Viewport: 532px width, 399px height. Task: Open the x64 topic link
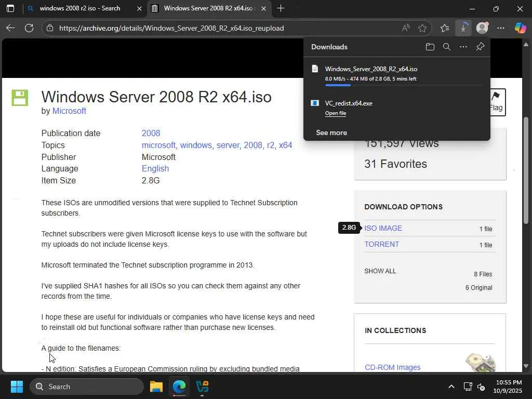click(x=285, y=145)
